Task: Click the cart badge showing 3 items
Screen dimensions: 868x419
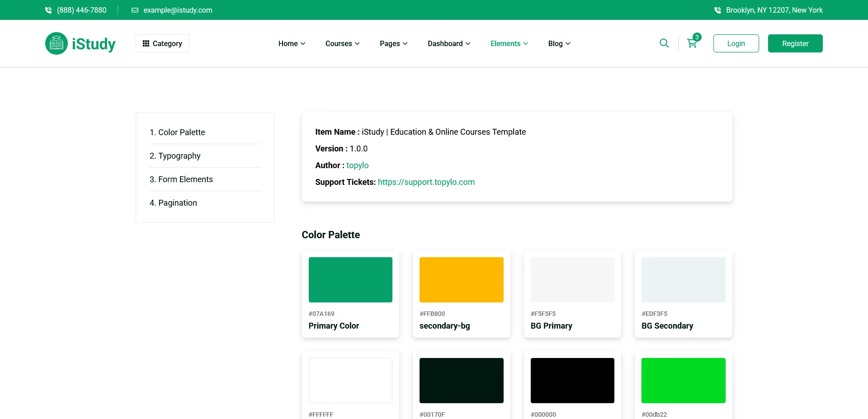Action: pos(697,37)
